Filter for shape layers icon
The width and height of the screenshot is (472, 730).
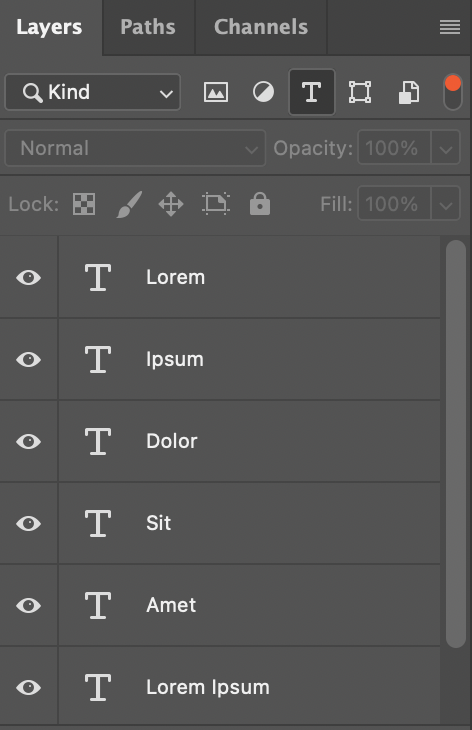(360, 92)
